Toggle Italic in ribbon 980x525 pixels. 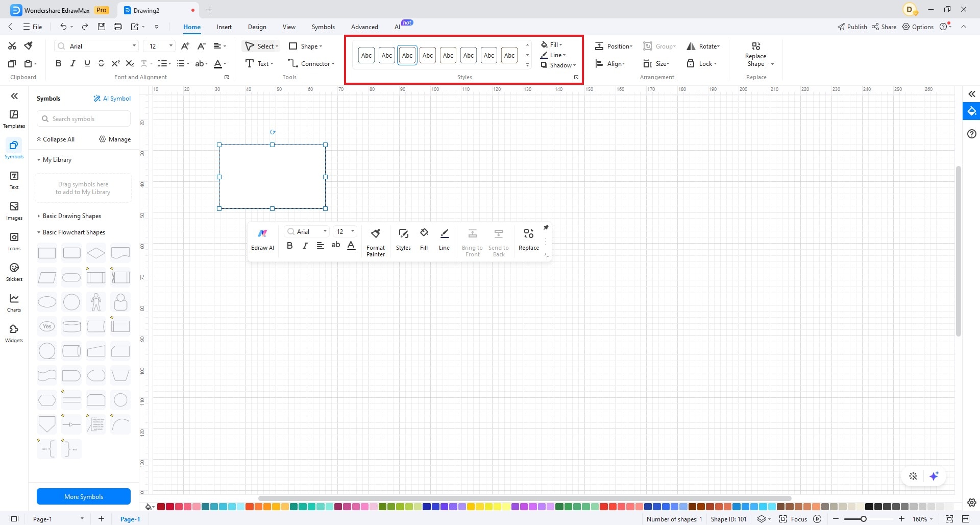tap(72, 63)
